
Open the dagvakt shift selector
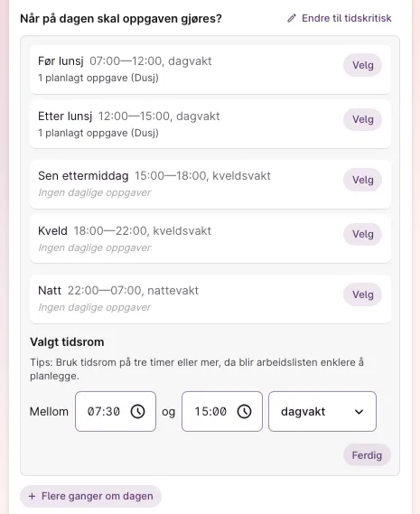[x=322, y=411]
